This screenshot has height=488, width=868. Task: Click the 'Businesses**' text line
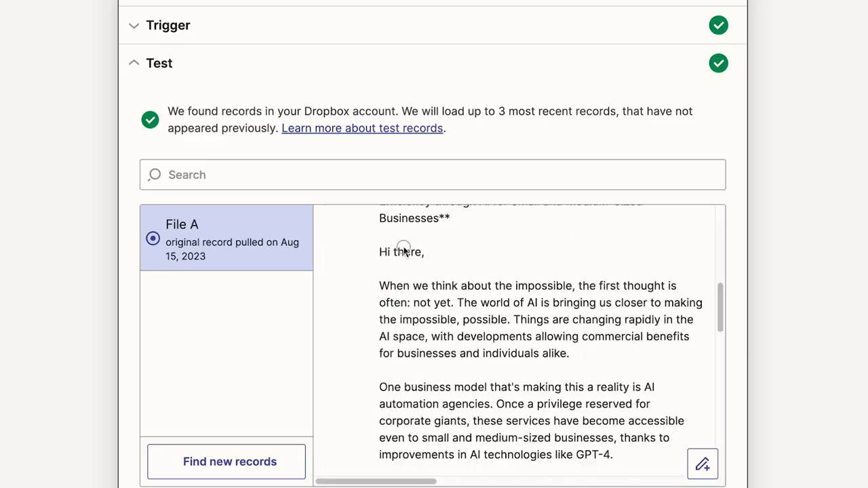[414, 218]
